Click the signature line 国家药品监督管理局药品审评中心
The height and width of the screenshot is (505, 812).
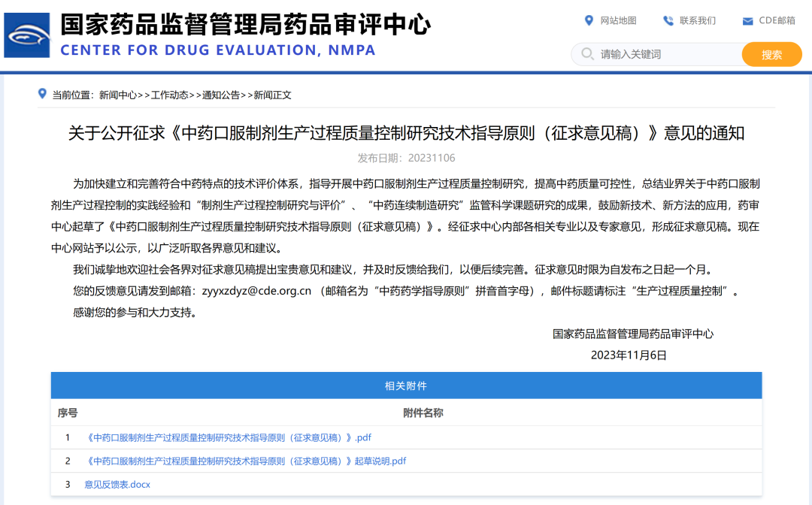(x=633, y=334)
